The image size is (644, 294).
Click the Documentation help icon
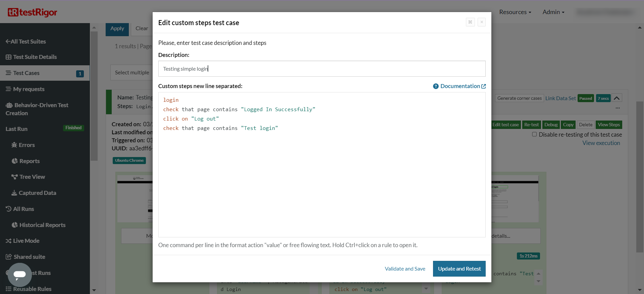point(436,86)
